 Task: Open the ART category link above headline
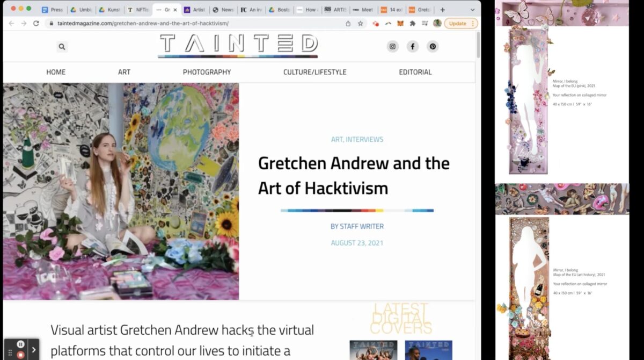point(336,139)
